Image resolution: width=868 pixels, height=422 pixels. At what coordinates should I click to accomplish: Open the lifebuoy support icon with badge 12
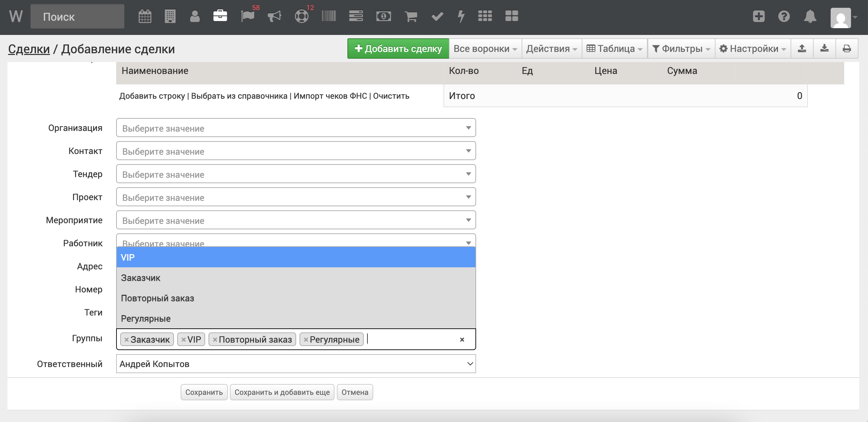tap(302, 16)
